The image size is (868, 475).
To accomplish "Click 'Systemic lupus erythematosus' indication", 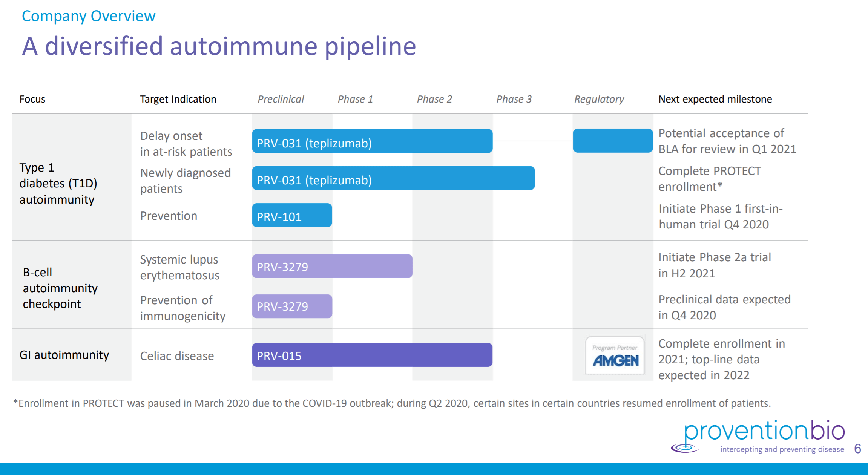I will coord(179,267).
